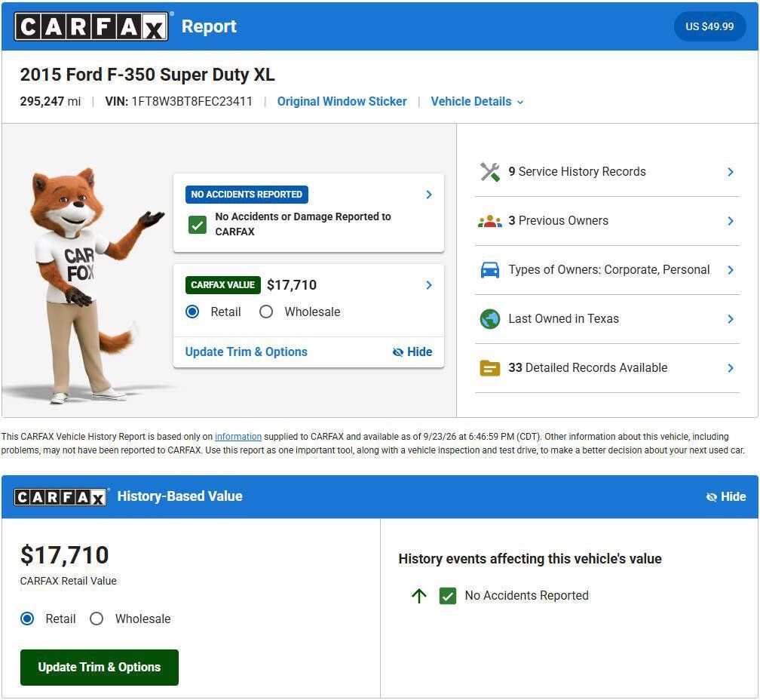Open the Original Window Sticker link

point(342,102)
